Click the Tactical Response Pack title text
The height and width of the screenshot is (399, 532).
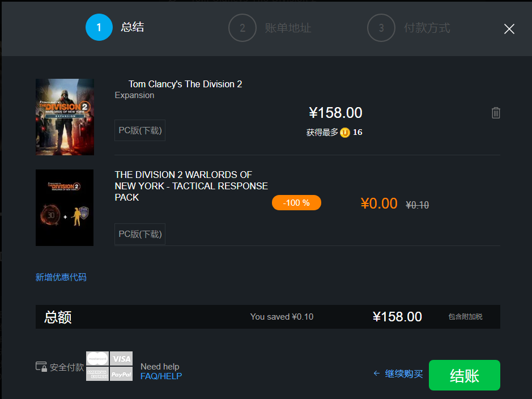(191, 186)
